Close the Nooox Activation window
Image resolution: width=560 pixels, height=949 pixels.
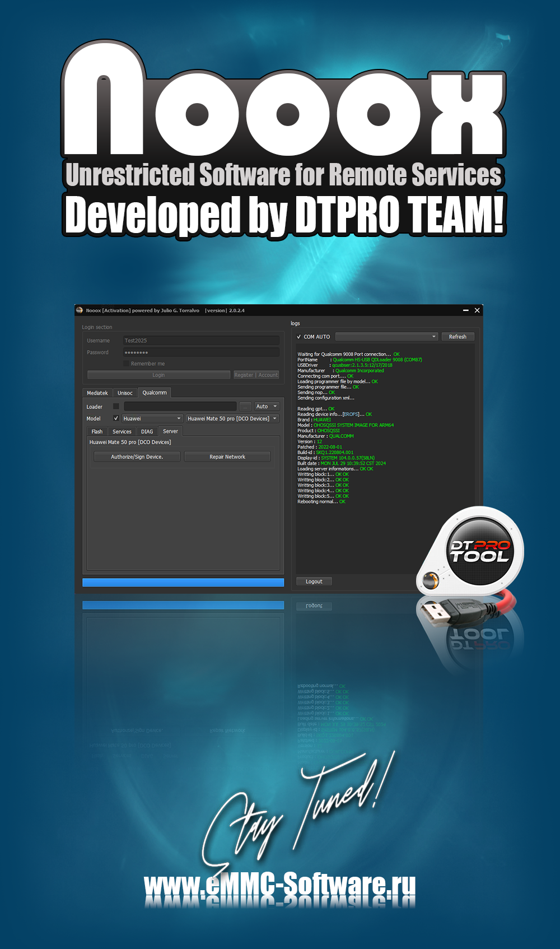coord(477,310)
